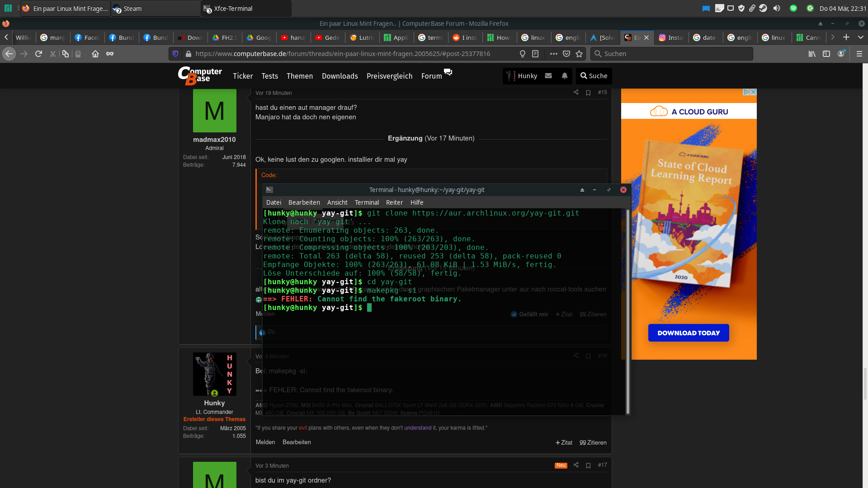The width and height of the screenshot is (868, 488).
Task: Open ComputerBase notifications bell
Action: pyautogui.click(x=565, y=76)
